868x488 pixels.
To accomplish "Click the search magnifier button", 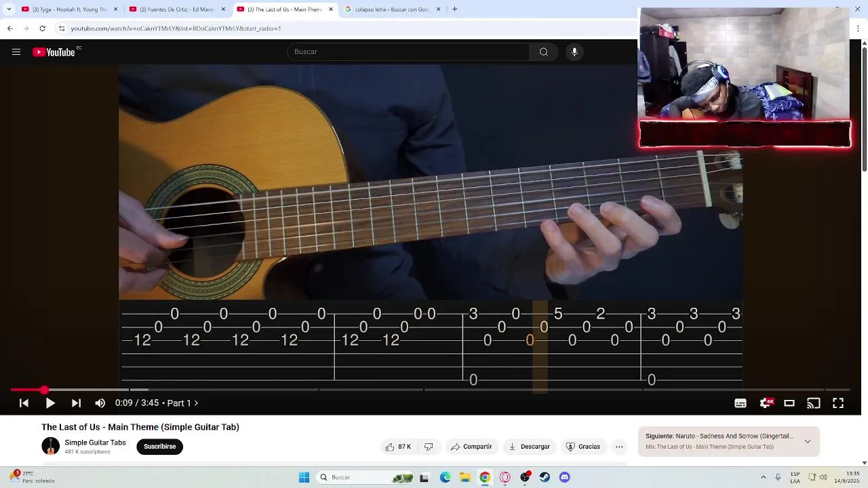I will 543,52.
